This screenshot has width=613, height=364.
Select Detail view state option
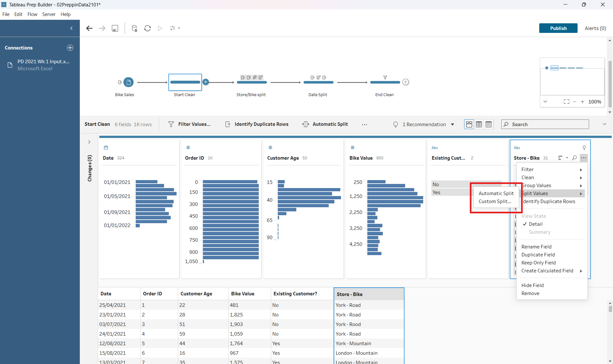[535, 224]
